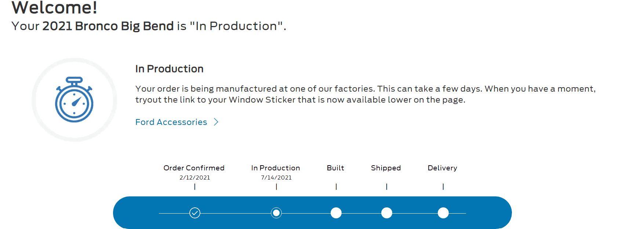Screen dimensions: 644x229
Task: Click the Built stage label
Action: point(335,168)
